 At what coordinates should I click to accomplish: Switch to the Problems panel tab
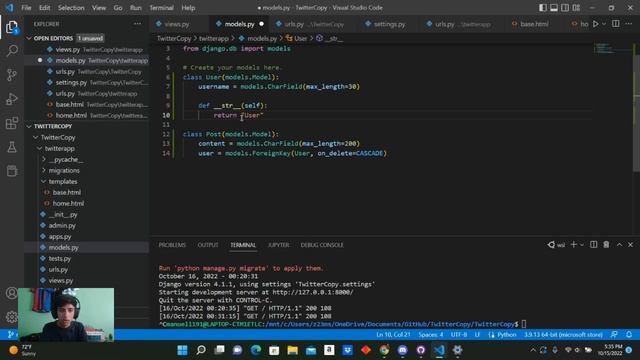(x=172, y=245)
